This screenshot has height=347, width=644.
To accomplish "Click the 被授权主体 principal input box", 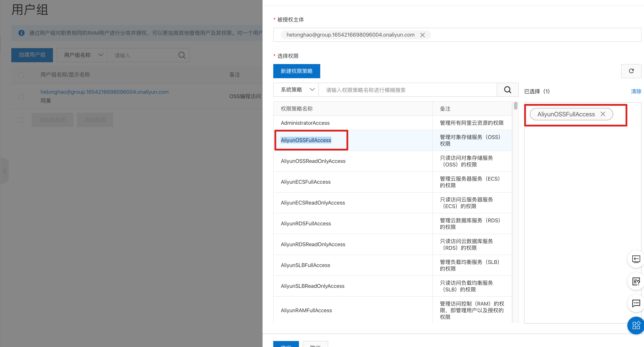I will [x=457, y=35].
